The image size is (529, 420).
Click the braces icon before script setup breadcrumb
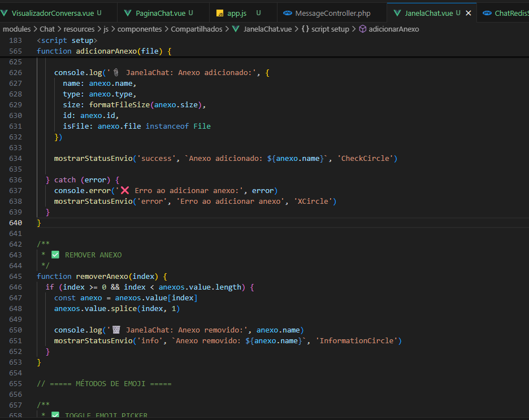pos(305,29)
